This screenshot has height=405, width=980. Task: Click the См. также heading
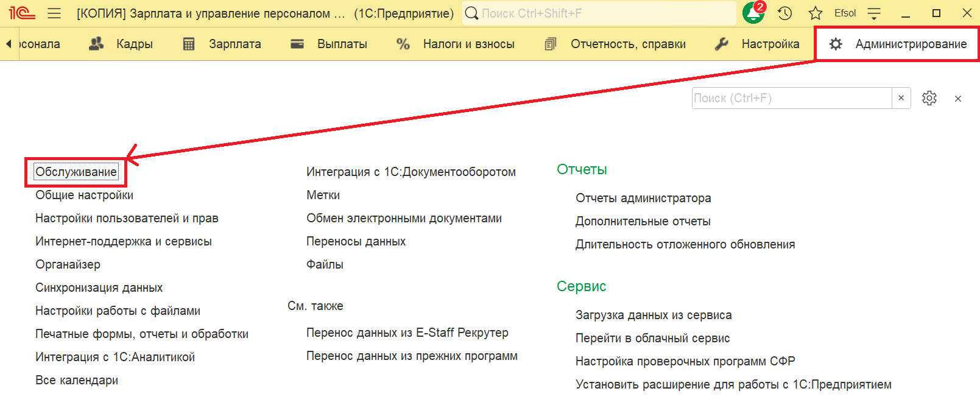pos(316,306)
